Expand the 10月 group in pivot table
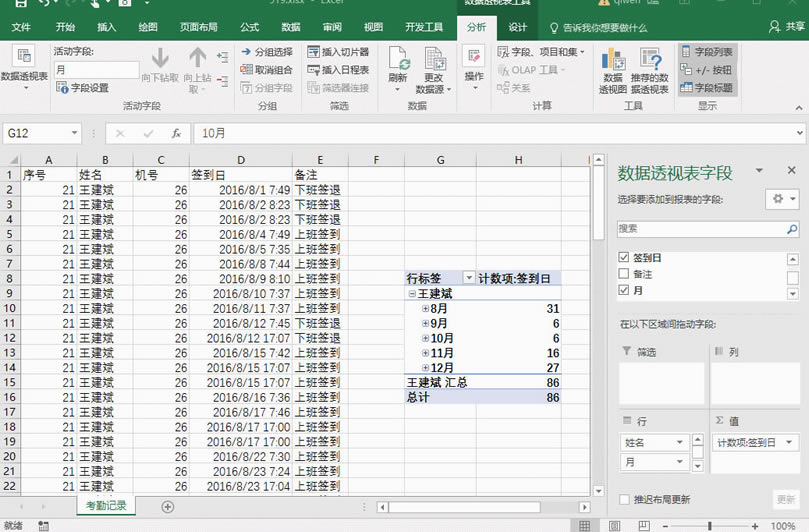Screen dimensions: 809x532 [426, 338]
